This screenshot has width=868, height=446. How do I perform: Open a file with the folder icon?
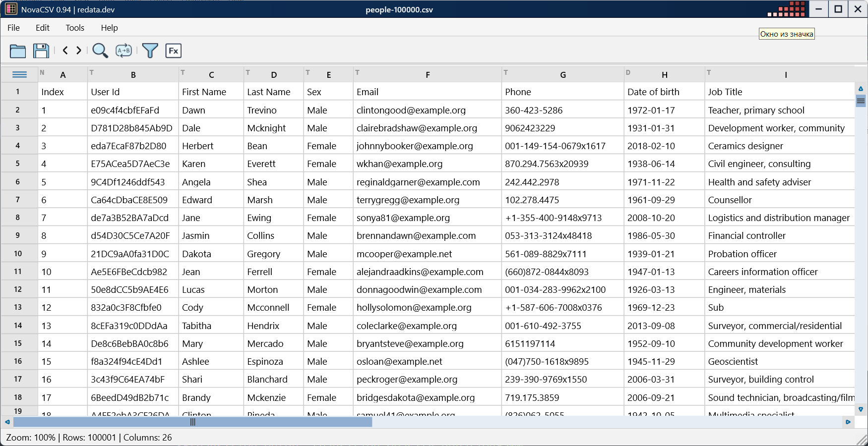click(x=18, y=51)
